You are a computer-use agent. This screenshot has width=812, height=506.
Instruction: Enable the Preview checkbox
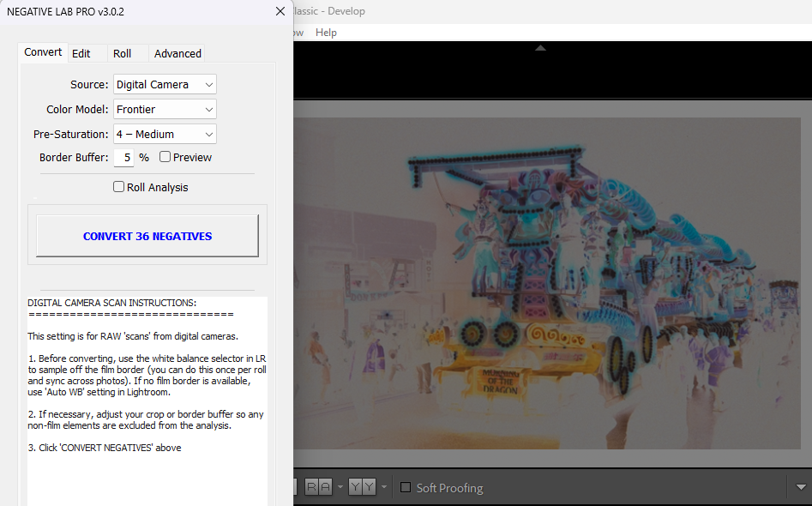point(165,157)
